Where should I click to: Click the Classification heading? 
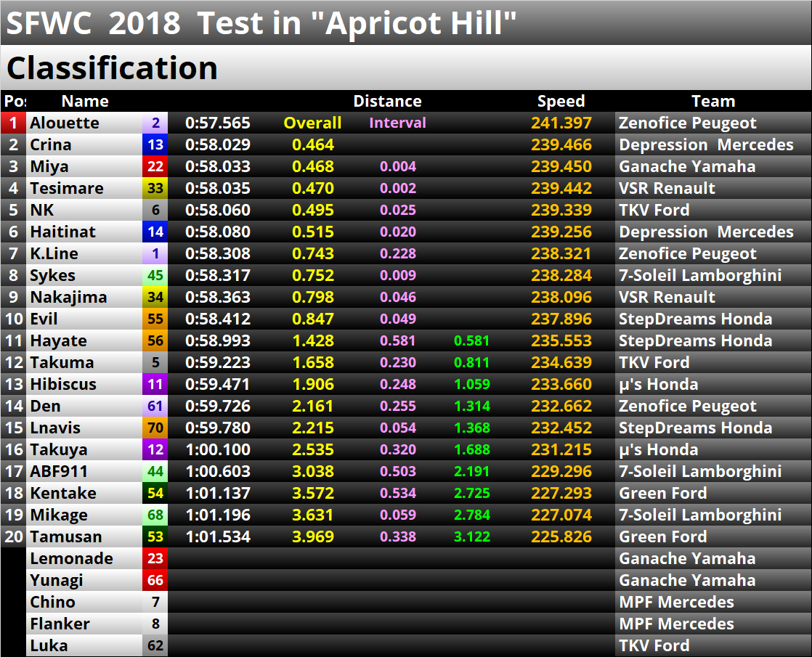[112, 68]
